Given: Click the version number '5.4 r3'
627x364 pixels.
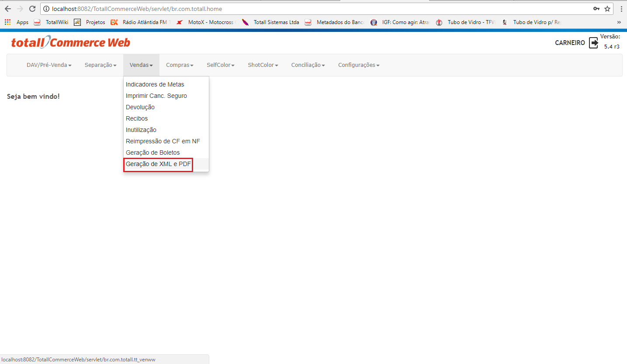Looking at the screenshot, I should tap(612, 46).
